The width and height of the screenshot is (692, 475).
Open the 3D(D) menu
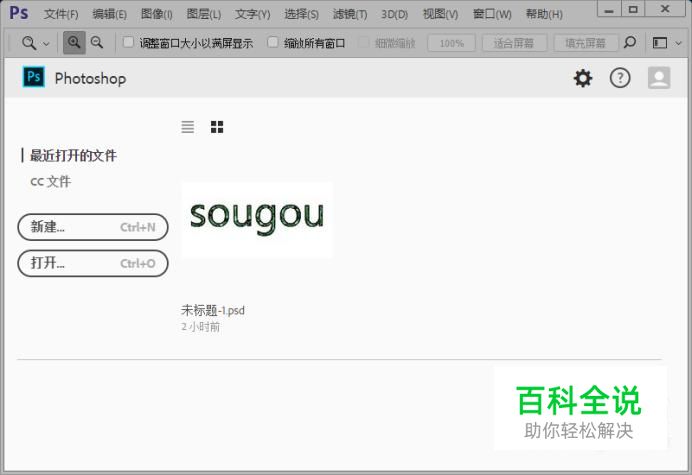click(x=395, y=14)
